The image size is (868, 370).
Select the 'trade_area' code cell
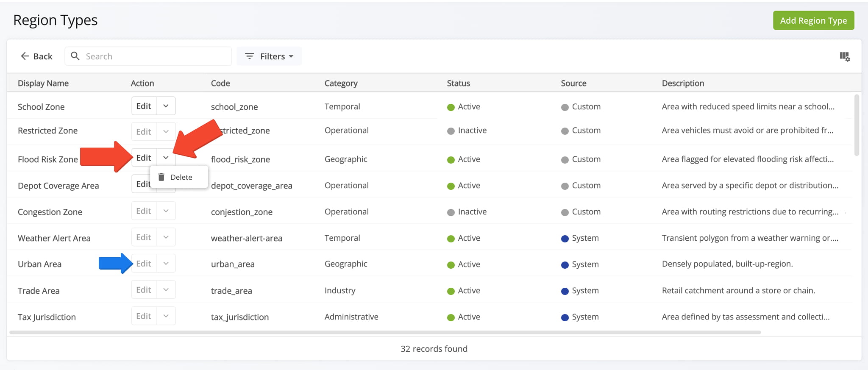pos(231,291)
